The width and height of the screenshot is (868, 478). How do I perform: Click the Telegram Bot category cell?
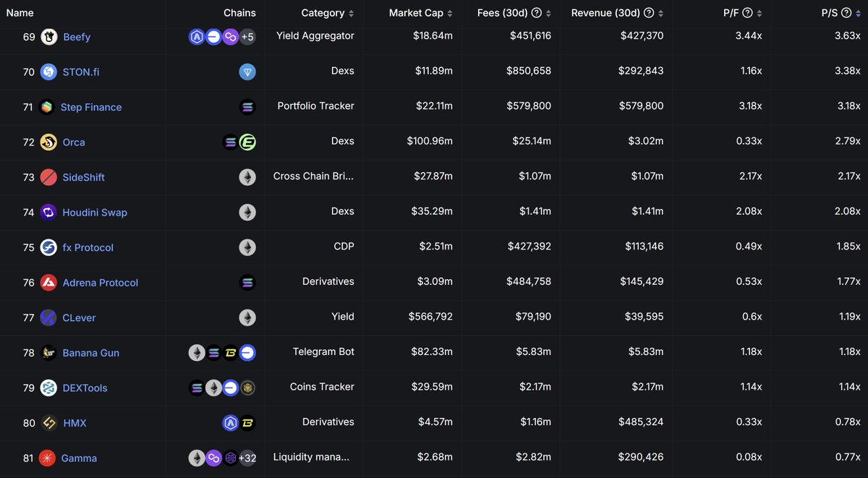coord(323,351)
